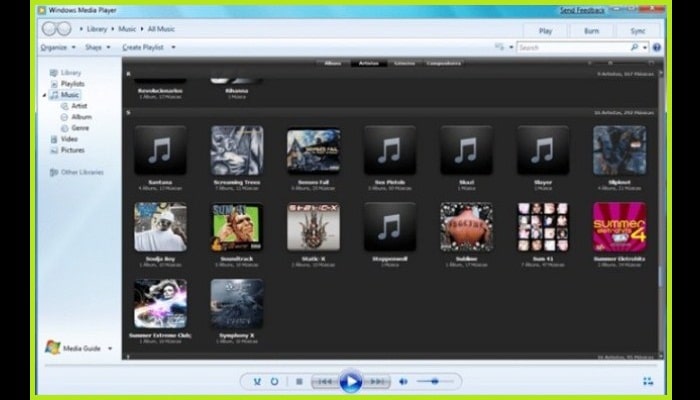Viewport: 700px width, 400px height.
Task: Select Playlists in the navigation tree
Action: click(x=67, y=84)
